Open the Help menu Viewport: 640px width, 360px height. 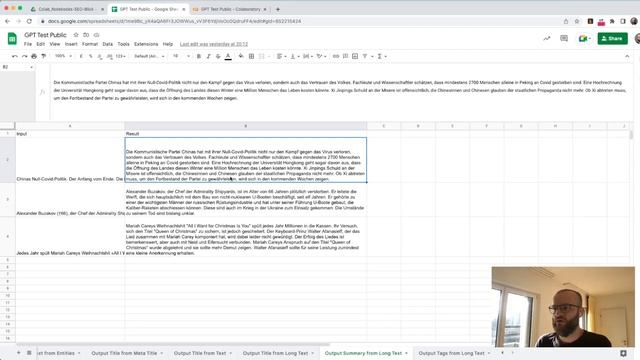pyautogui.click(x=168, y=44)
